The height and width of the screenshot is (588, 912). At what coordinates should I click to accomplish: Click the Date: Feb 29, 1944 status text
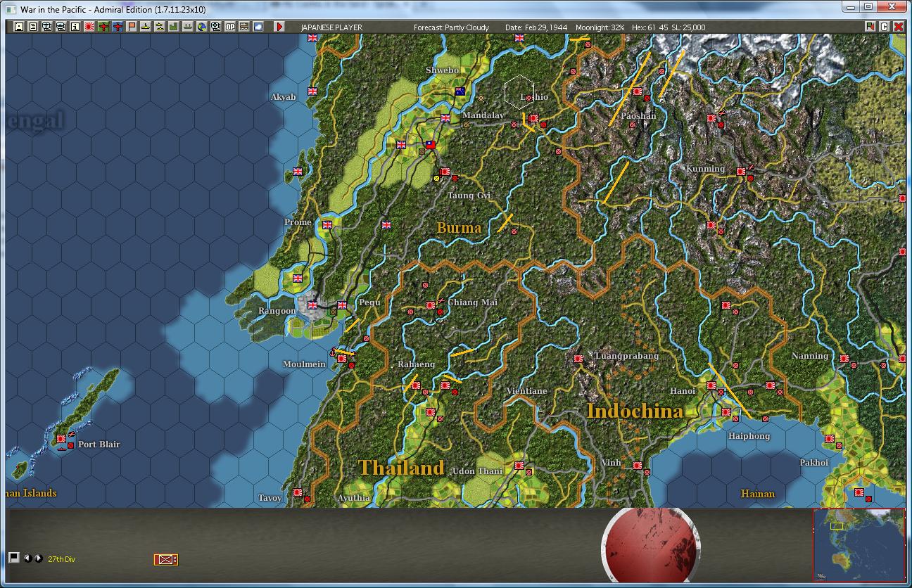click(x=536, y=27)
